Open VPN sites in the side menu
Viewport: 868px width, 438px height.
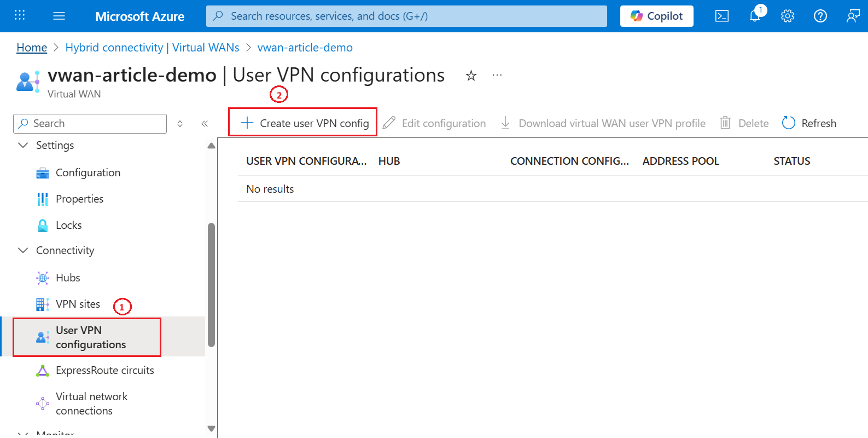pos(78,304)
